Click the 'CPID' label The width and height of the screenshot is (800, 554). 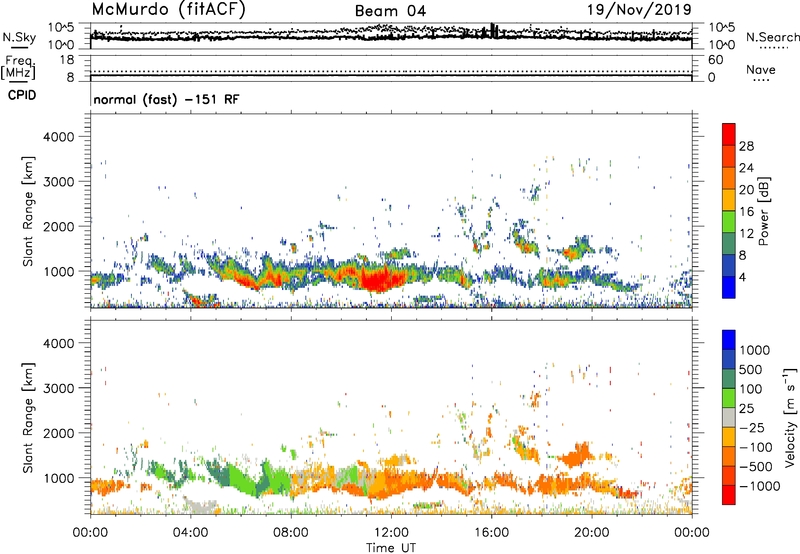point(22,95)
